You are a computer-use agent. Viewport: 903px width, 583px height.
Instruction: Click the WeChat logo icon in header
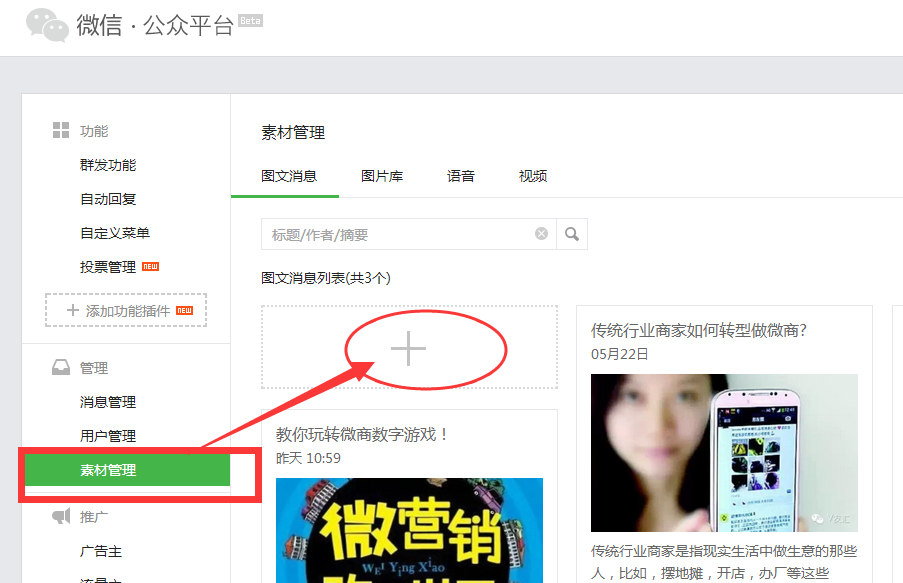[47, 25]
